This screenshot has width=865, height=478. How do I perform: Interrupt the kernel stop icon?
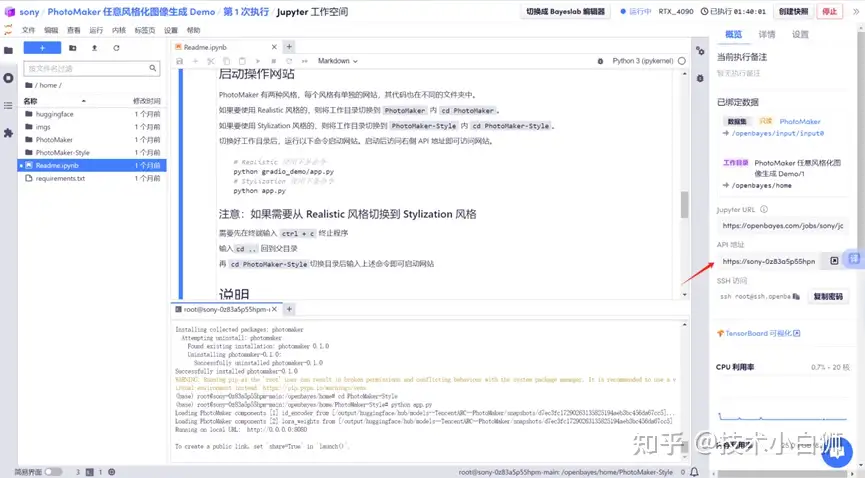[274, 61]
